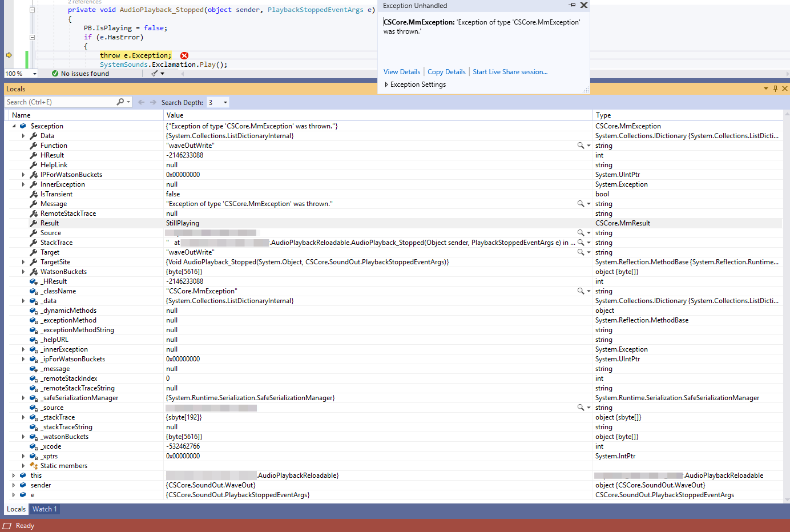This screenshot has width=790, height=532.
Task: Open the text visualizer for the Message value
Action: coord(579,203)
